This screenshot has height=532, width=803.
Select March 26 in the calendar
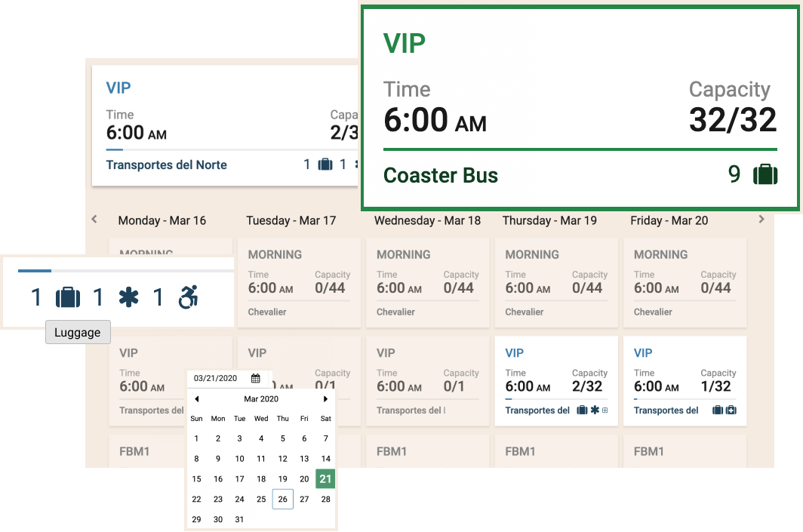pos(283,499)
